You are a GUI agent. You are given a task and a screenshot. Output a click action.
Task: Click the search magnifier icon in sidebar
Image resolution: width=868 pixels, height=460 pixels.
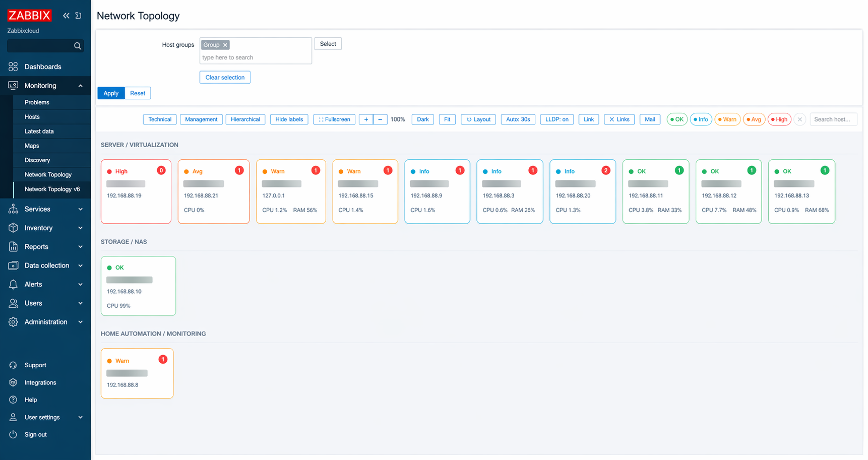(78, 46)
